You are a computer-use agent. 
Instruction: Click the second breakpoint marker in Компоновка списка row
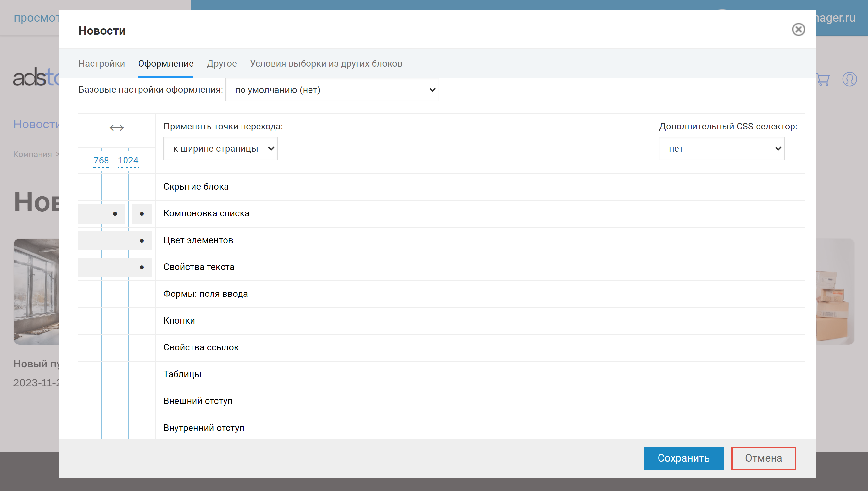(x=142, y=214)
